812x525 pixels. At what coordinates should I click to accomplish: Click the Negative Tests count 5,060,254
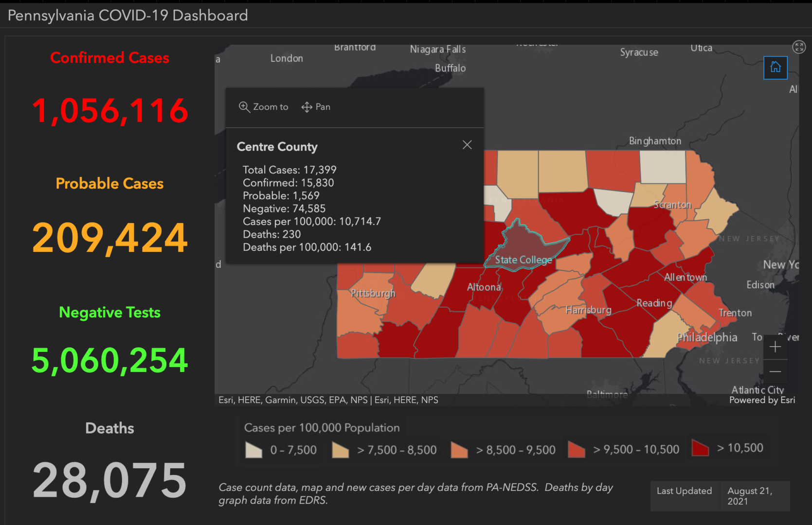110,361
